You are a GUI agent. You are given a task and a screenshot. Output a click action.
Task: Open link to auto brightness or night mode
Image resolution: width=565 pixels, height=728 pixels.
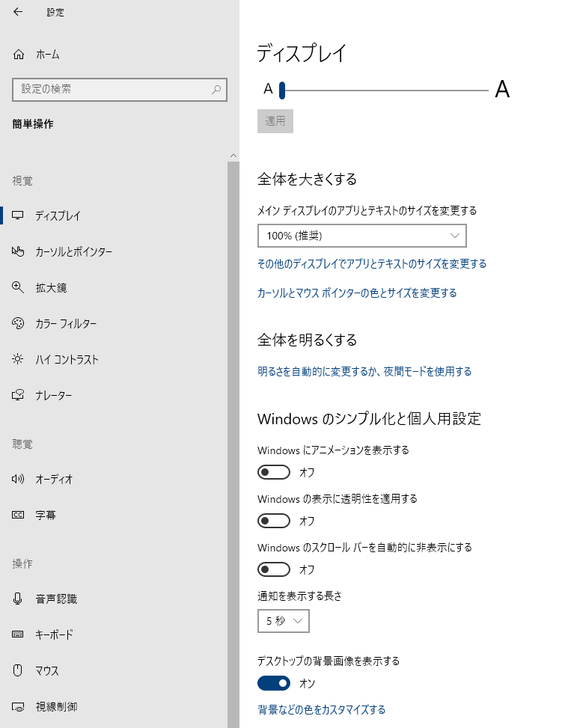[364, 371]
